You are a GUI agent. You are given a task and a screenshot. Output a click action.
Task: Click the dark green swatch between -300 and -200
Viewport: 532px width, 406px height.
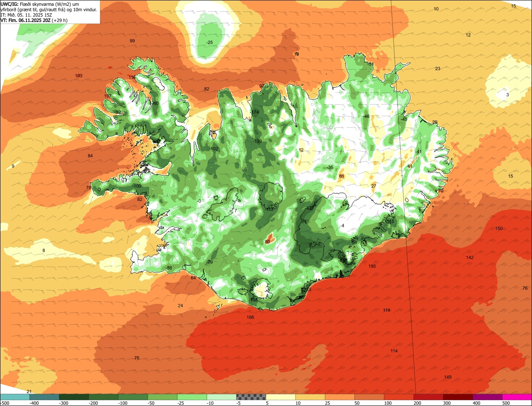click(x=74, y=397)
